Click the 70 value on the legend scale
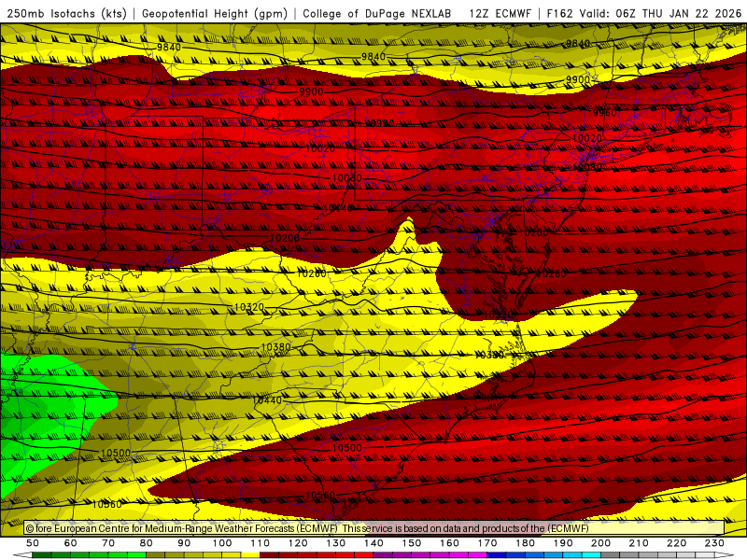The width and height of the screenshot is (747, 560). tap(108, 543)
